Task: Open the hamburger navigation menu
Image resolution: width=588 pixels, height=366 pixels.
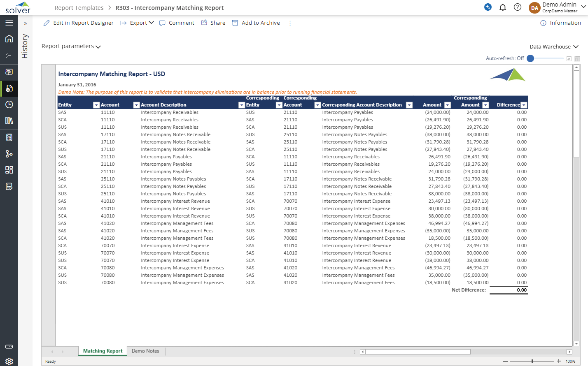Action: pyautogui.click(x=9, y=23)
